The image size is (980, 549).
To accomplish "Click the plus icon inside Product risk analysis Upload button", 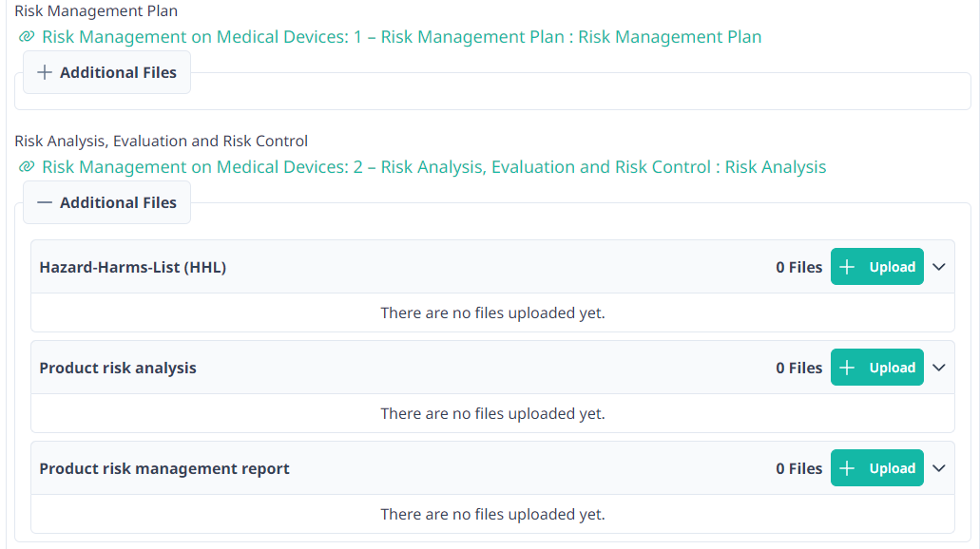I will tap(847, 367).
